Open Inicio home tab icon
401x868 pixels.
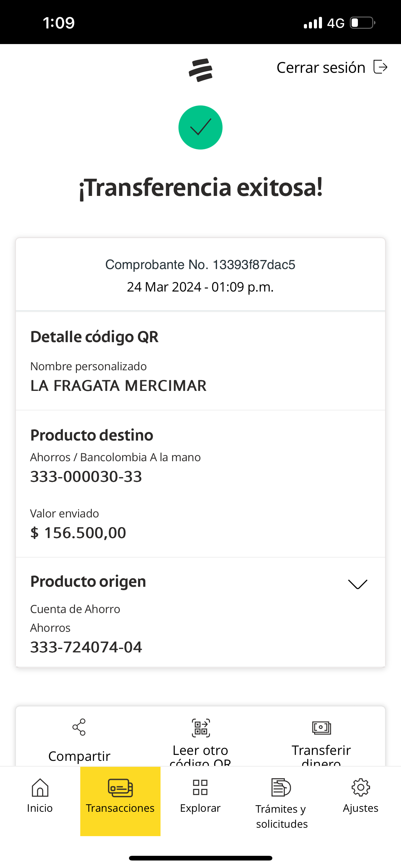click(40, 787)
